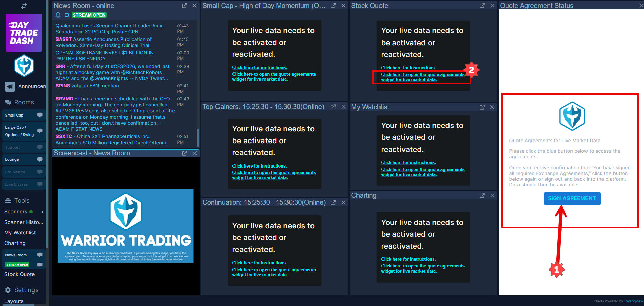The height and width of the screenshot is (306, 644).
Task: Open quote agreements link in My Watchlist widget
Action: [422, 172]
